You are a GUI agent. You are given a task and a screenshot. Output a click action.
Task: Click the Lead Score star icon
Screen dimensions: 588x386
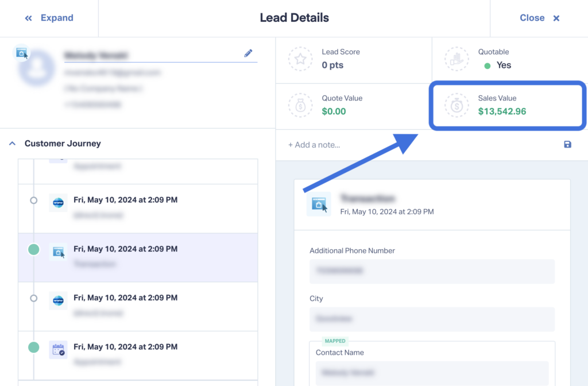coord(300,59)
